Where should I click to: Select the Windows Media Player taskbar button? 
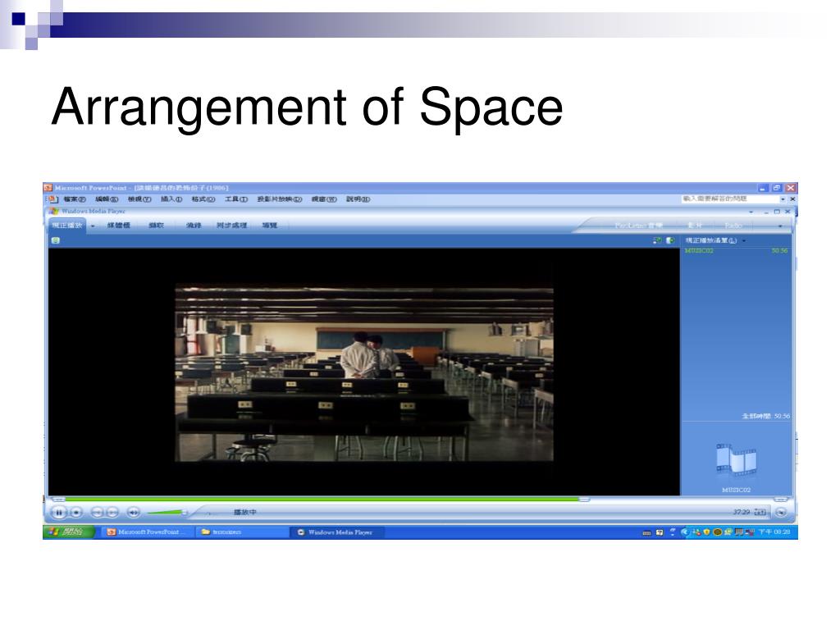point(337,532)
